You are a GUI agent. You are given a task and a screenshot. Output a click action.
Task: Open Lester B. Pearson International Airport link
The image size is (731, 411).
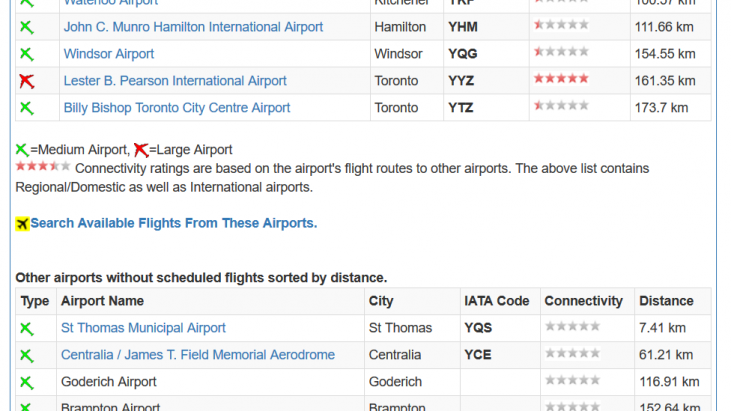coord(175,81)
